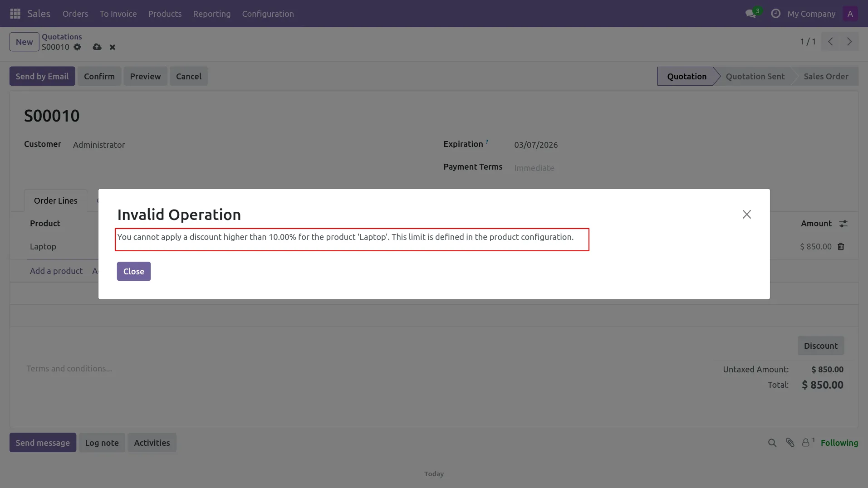The height and width of the screenshot is (488, 868).
Task: Dismiss the error dialog with the X
Action: [746, 214]
